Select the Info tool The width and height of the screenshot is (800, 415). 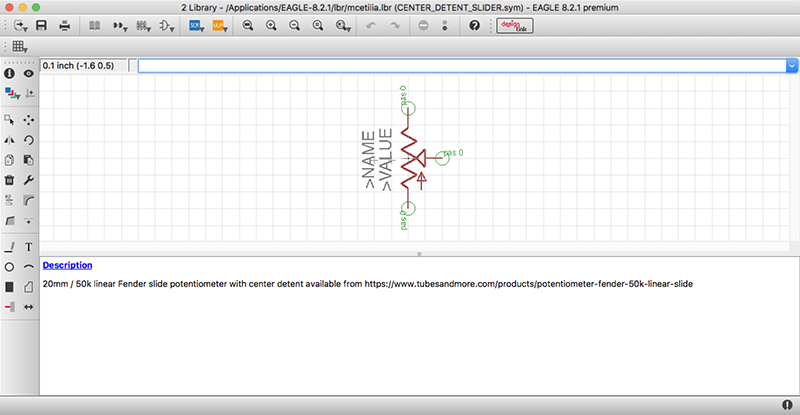click(x=9, y=74)
